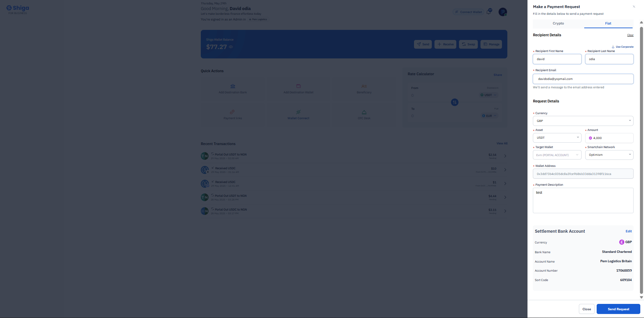The image size is (644, 318).
Task: Click sort code 609104
Action: click(x=626, y=280)
